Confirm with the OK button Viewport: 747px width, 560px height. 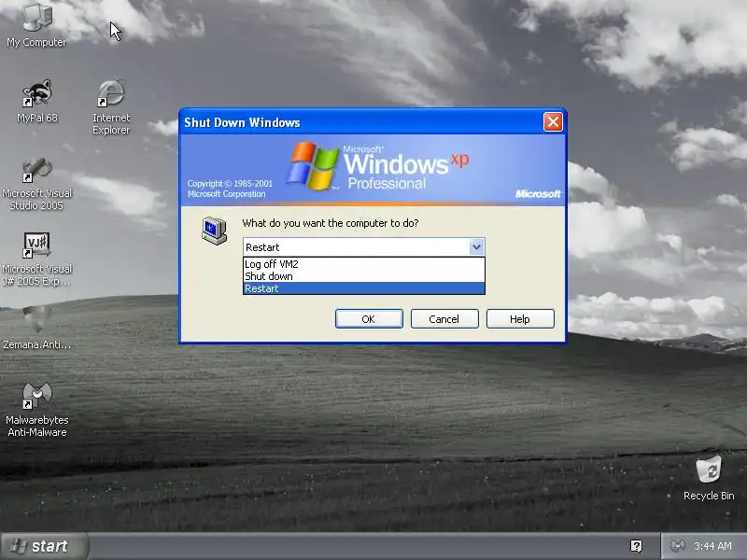click(369, 319)
